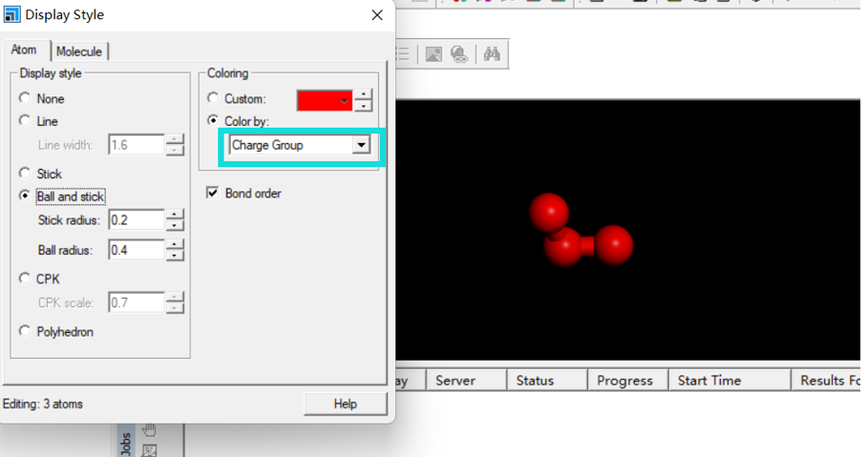Click the rightmost red atom in viewer
This screenshot has width=868, height=457.
613,244
